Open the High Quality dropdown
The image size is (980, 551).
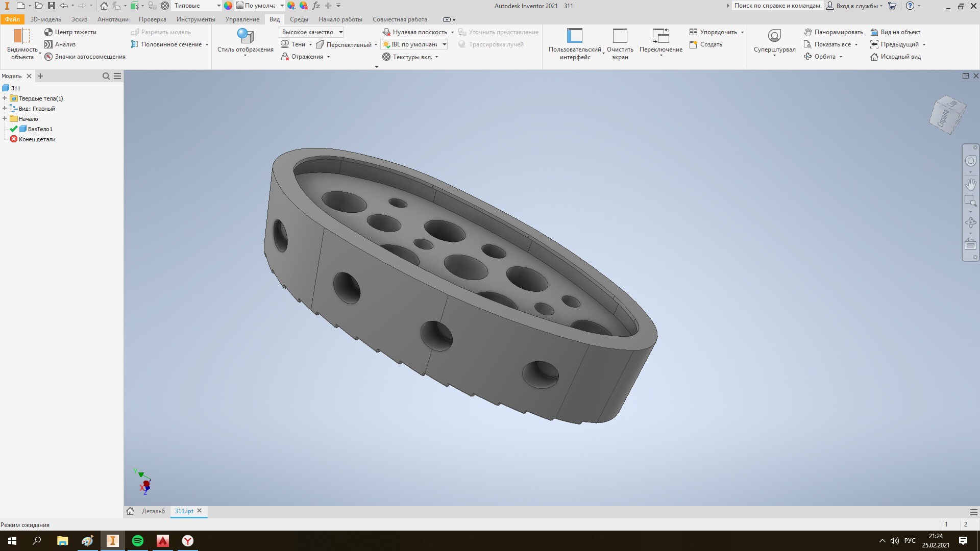click(340, 32)
